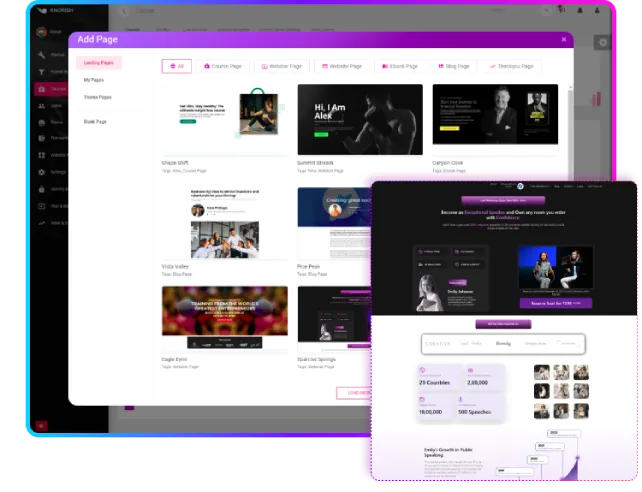The height and width of the screenshot is (492, 642).
Task: Open Theme Pages in the Add Page sidebar
Action: 97,97
